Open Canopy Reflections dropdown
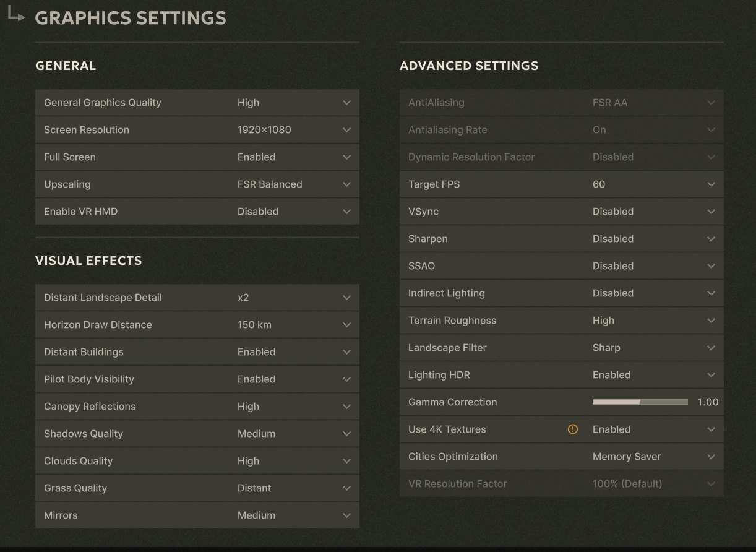 pyautogui.click(x=197, y=407)
